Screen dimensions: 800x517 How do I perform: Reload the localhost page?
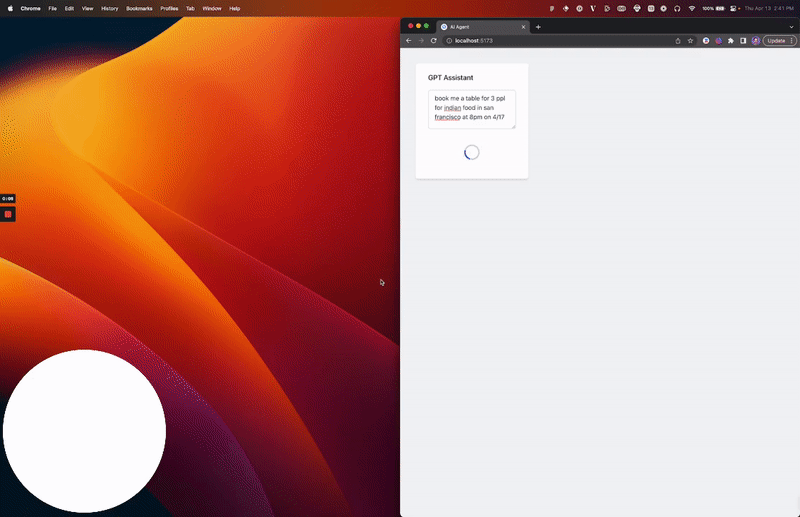point(434,40)
